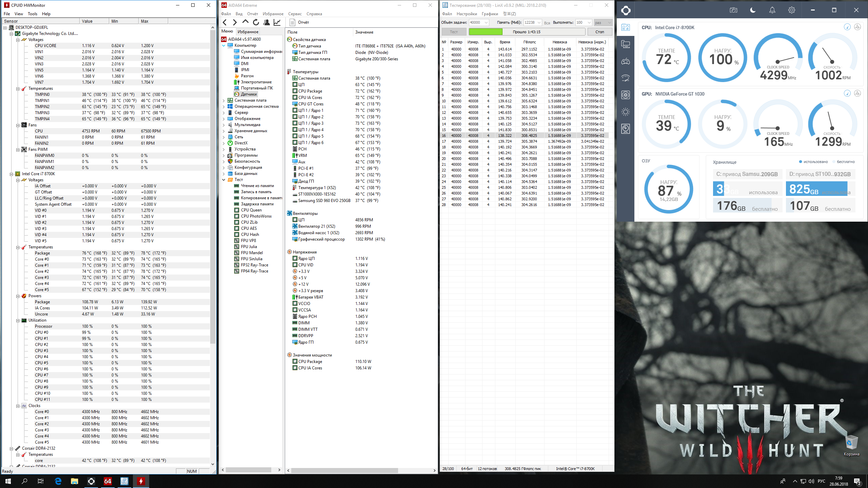Click the AIDA64 graph chart toolbar icon

click(x=277, y=22)
